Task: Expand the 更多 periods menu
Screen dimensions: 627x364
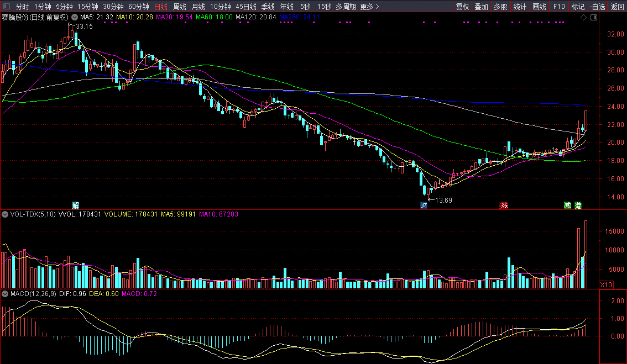Action: click(x=369, y=7)
